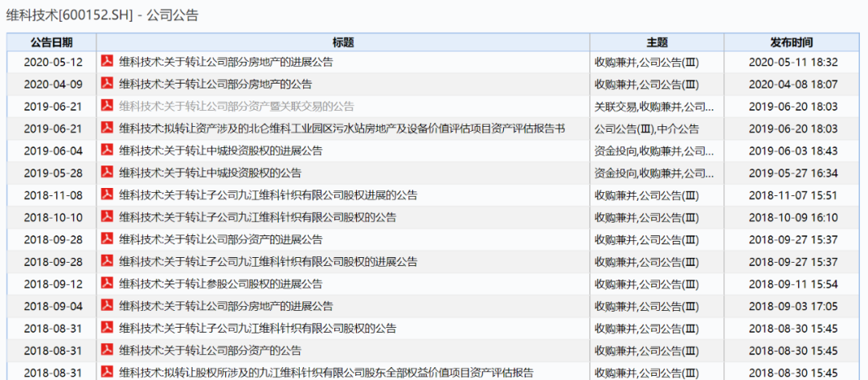This screenshot has height=380, width=868.
Task: Click PDF icon for 2019-06-04 中城投资股权的进展公告
Action: [107, 150]
